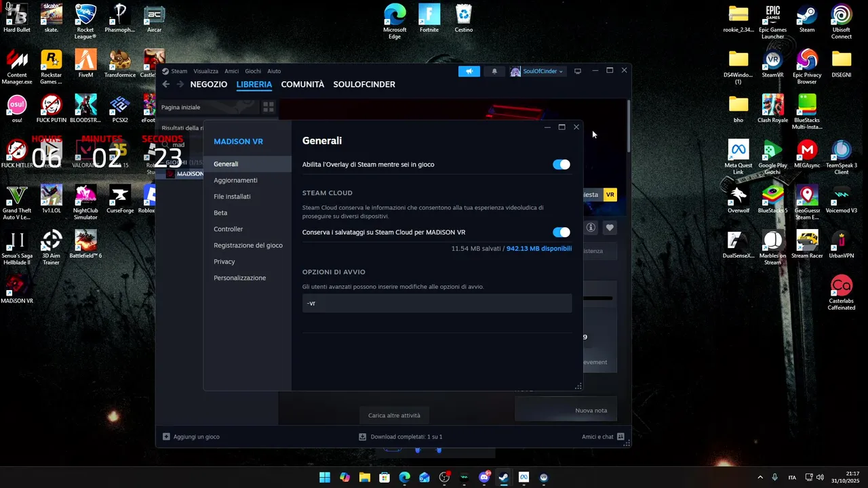Open the Aiuto menu
The width and height of the screenshot is (868, 488).
(x=274, y=71)
